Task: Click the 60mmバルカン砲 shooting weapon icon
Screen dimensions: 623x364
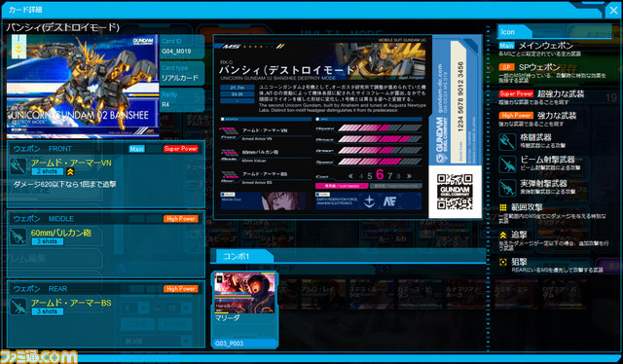Action: pyautogui.click(x=18, y=237)
